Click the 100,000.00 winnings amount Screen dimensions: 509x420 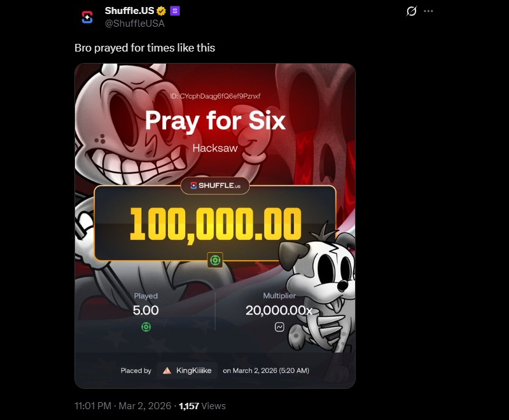[x=215, y=224]
